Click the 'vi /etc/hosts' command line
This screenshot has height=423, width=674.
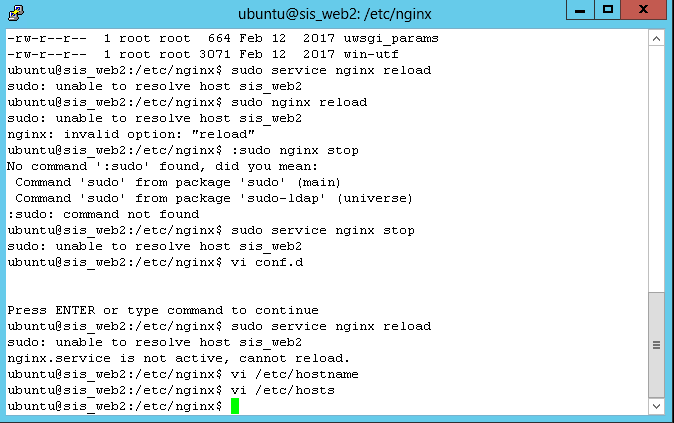click(282, 390)
